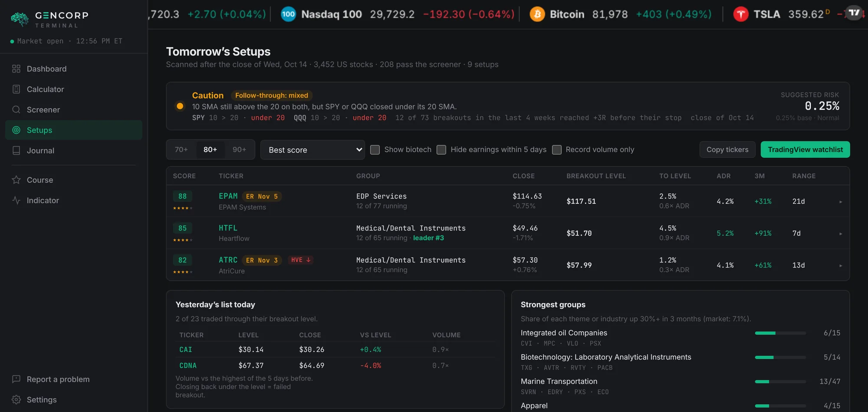Click the leader #3 label on HTFL
Screen dimensions: 868x412
click(x=428, y=238)
